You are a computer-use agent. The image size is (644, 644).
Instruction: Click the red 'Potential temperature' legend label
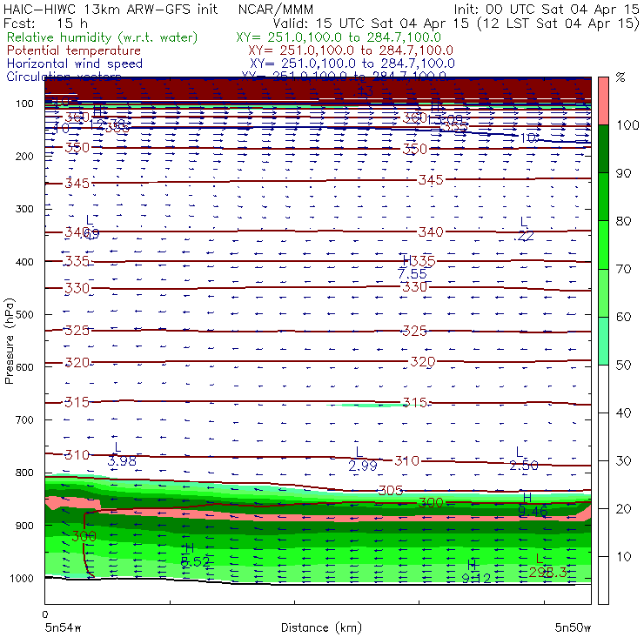coord(74,50)
